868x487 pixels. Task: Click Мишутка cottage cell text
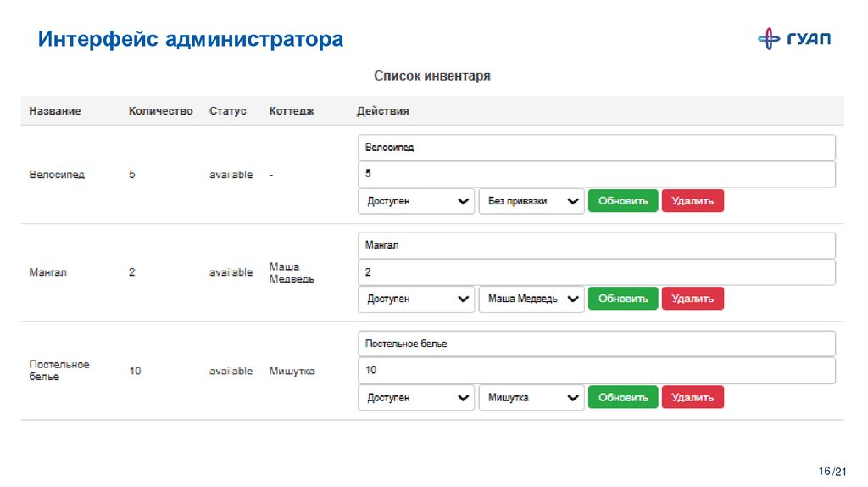pyautogui.click(x=292, y=372)
